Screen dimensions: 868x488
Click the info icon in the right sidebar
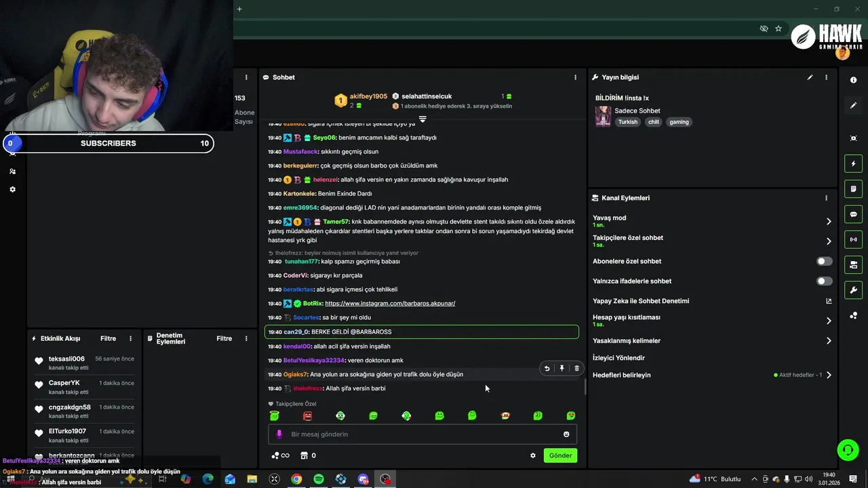(853, 80)
